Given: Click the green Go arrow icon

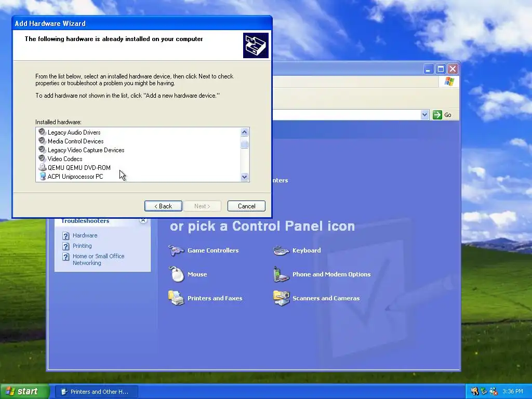Looking at the screenshot, I should click(437, 115).
